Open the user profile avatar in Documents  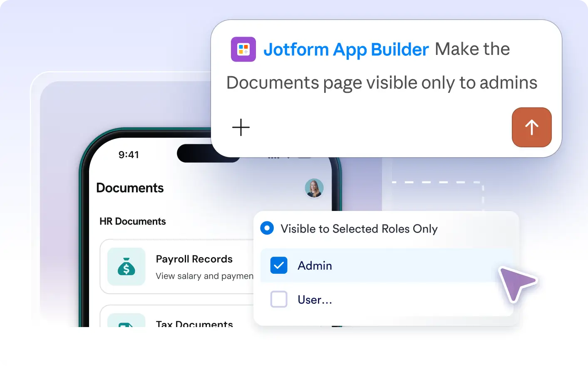pos(314,188)
